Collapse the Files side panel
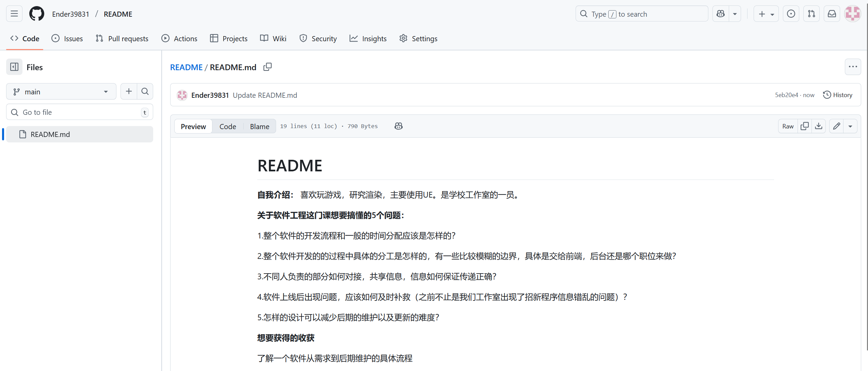Viewport: 868px width, 371px height. click(14, 67)
